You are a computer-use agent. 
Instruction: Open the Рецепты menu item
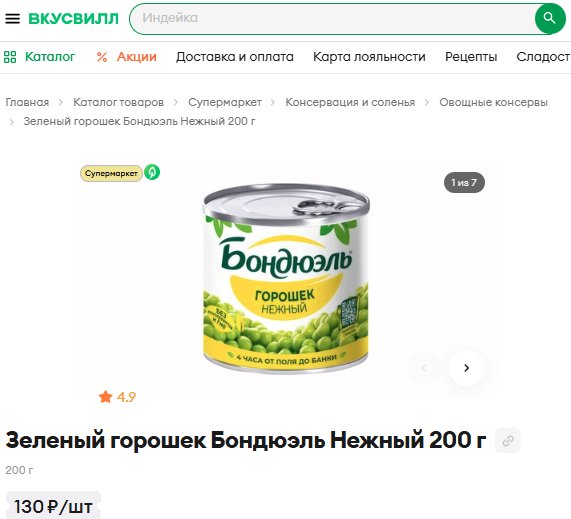point(471,57)
